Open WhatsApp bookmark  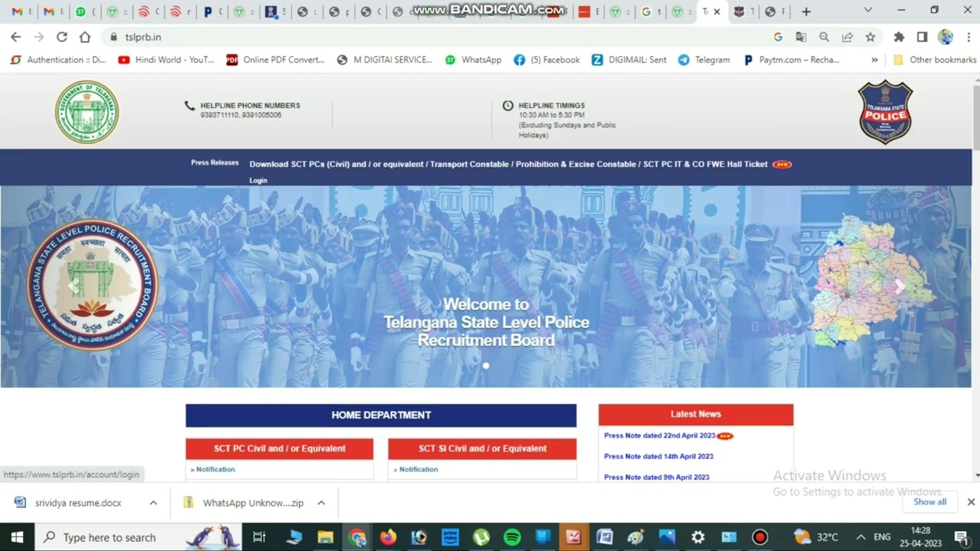473,60
